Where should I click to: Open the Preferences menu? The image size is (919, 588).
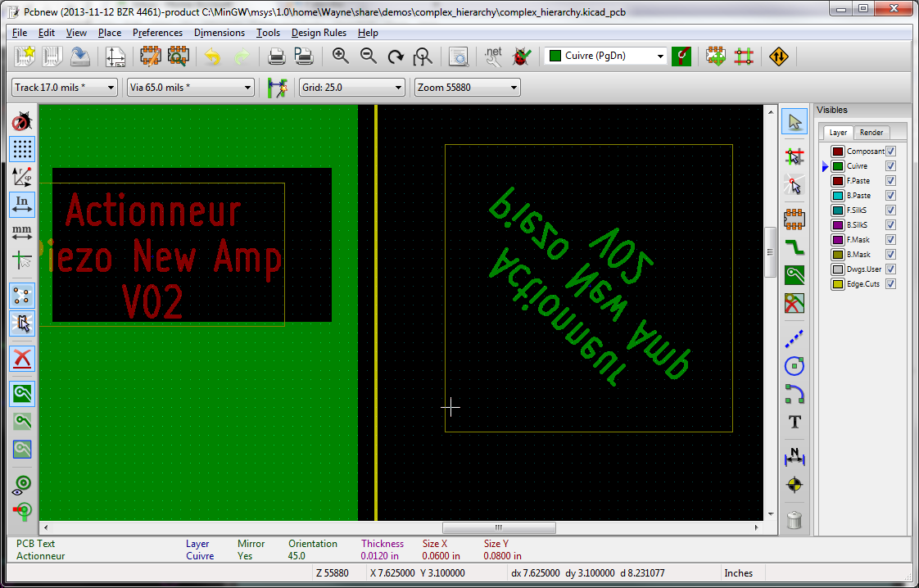(x=157, y=33)
